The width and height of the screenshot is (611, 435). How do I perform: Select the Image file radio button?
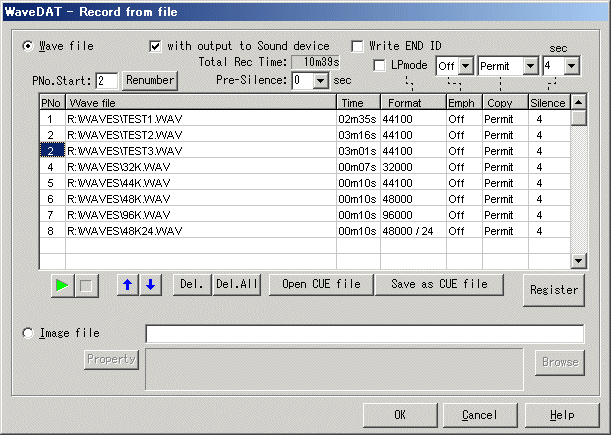point(28,333)
